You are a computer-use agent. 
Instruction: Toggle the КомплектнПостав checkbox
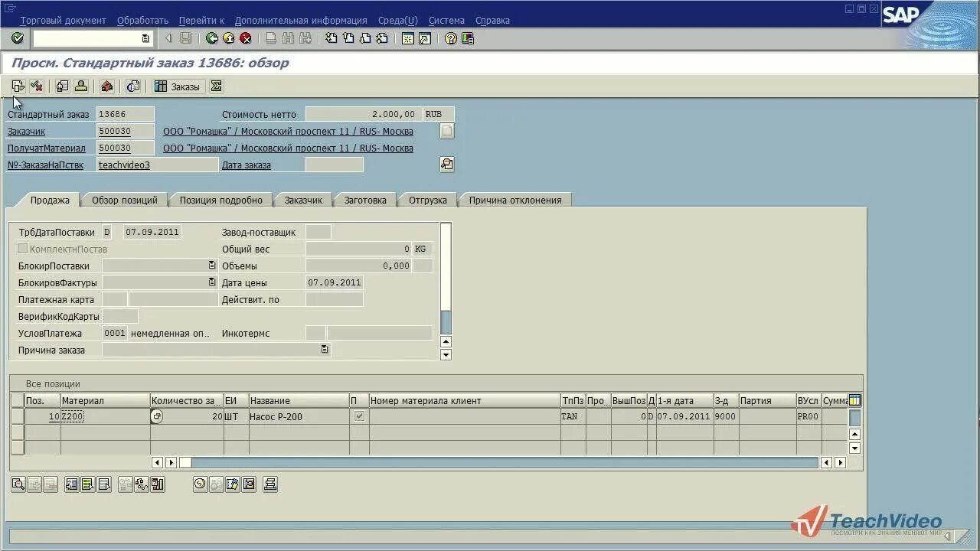tap(23, 249)
